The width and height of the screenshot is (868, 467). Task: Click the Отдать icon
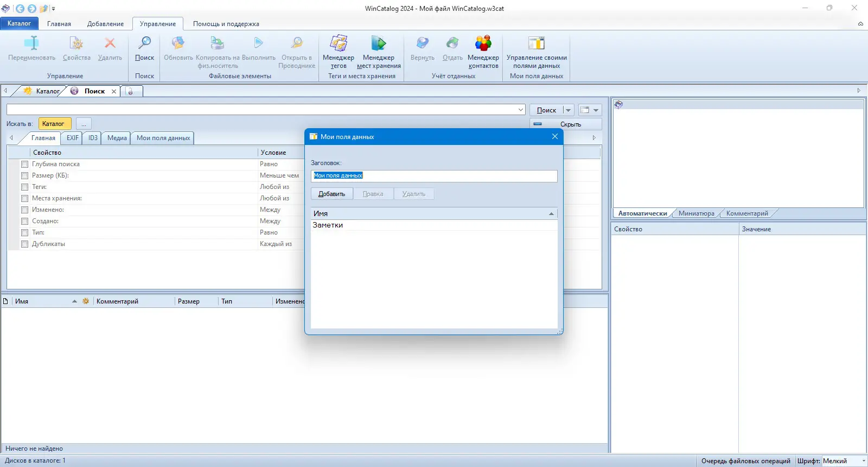(x=452, y=43)
